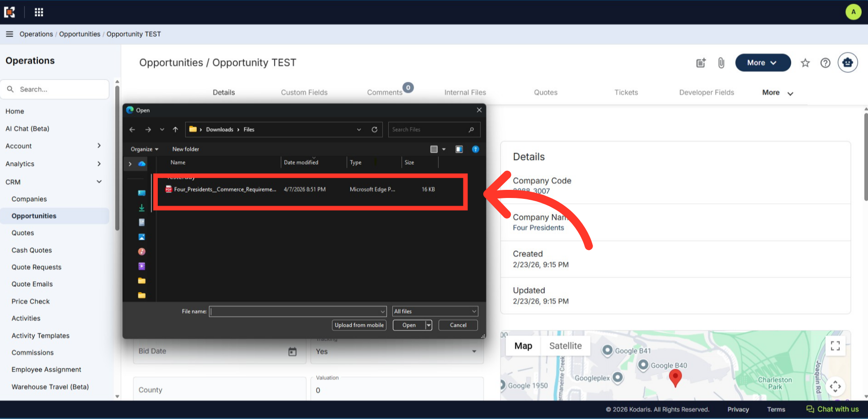Open Desktop shortcut in navigation pane
Screen dimensions: 868x419
(142, 193)
